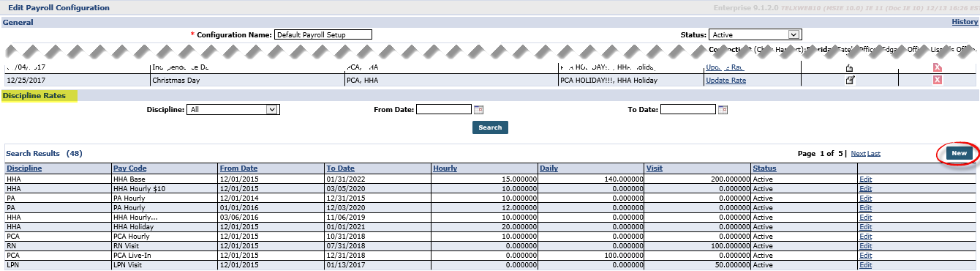This screenshot has width=980, height=271.
Task: Click the Configuration Name input field
Action: click(x=323, y=34)
